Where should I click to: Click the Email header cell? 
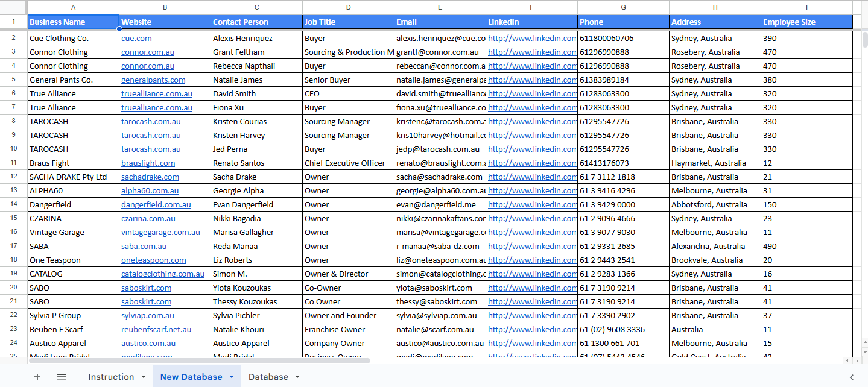click(440, 22)
